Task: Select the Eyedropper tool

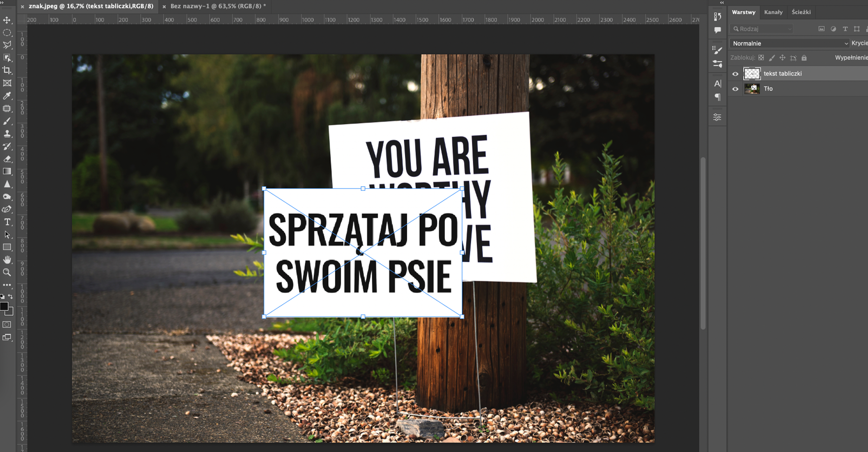Action: (x=7, y=95)
